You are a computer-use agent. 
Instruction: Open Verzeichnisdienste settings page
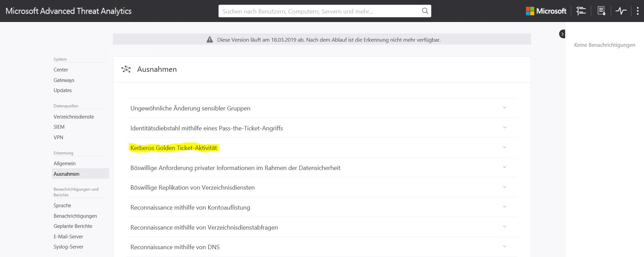74,117
